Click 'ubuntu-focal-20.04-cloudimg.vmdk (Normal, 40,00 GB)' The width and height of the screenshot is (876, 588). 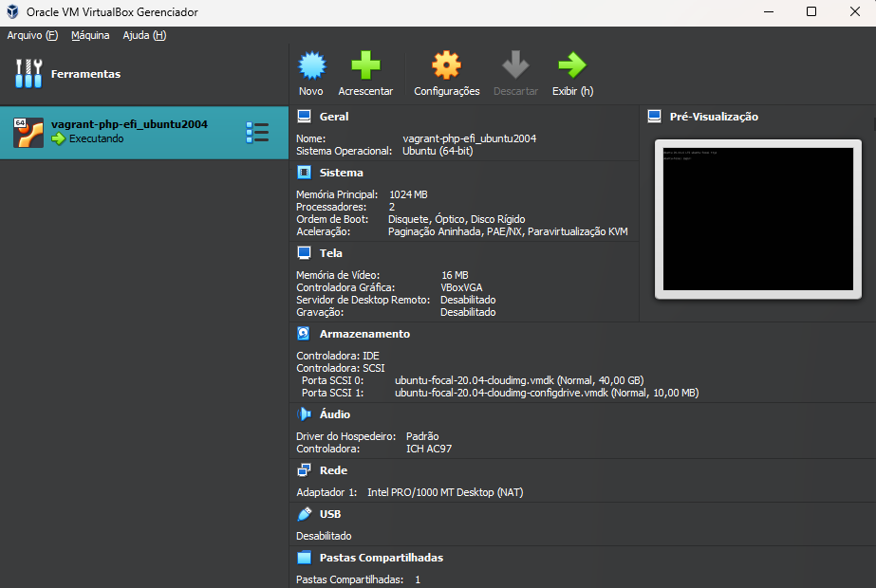(x=519, y=380)
